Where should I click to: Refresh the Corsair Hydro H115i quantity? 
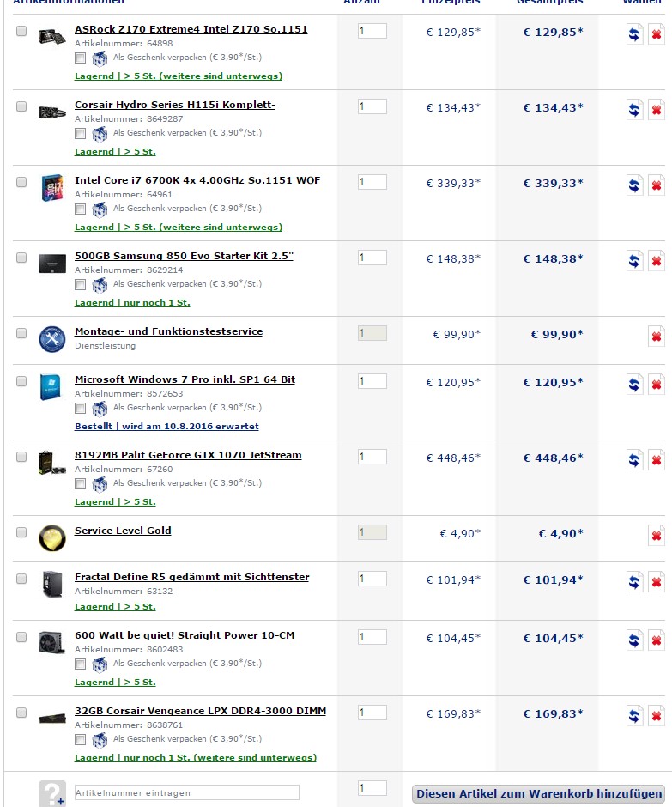[634, 110]
